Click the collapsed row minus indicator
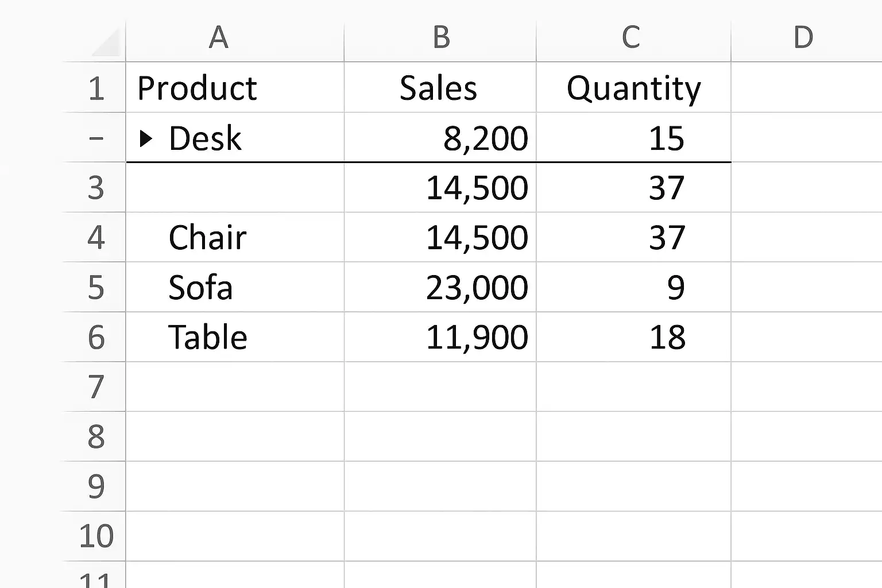The width and height of the screenshot is (882, 588). tap(96, 138)
